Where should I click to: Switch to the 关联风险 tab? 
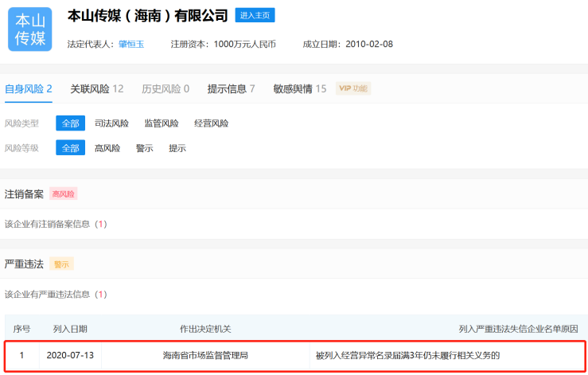point(96,88)
